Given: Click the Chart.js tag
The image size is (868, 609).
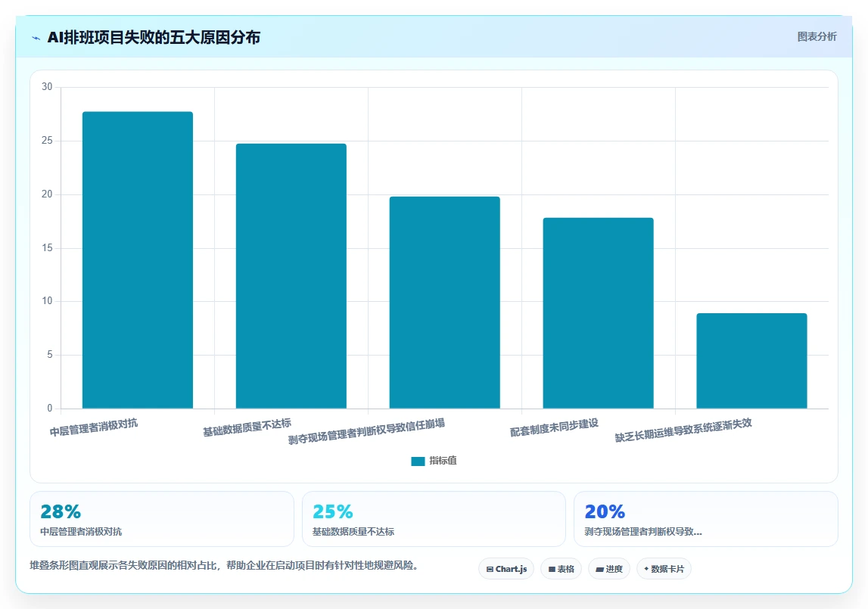Looking at the screenshot, I should 506,569.
